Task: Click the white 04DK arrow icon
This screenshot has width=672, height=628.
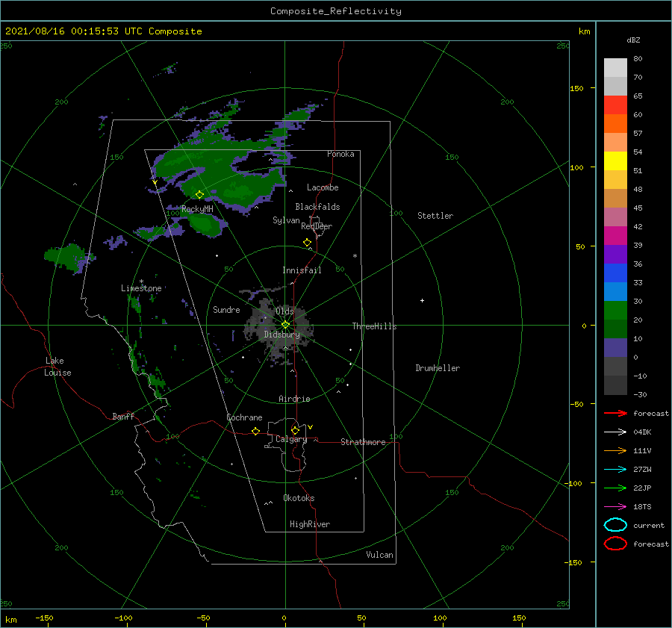Action: tap(615, 432)
